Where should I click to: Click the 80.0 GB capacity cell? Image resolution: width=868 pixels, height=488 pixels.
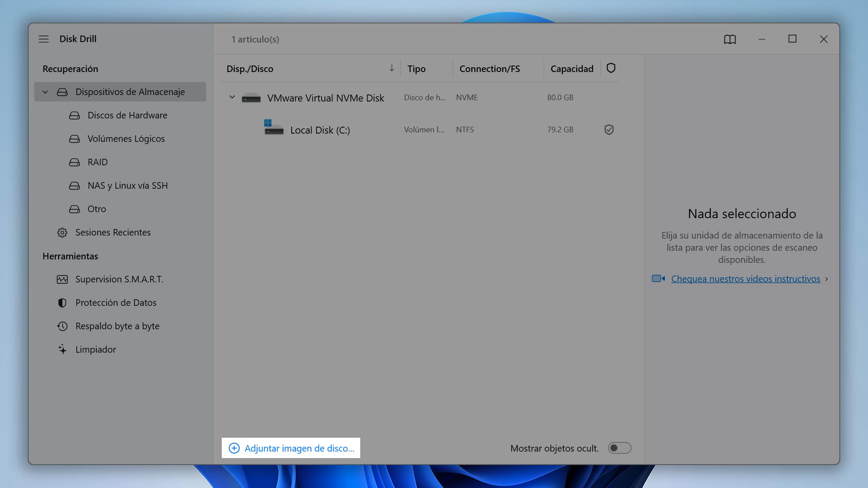(x=560, y=98)
